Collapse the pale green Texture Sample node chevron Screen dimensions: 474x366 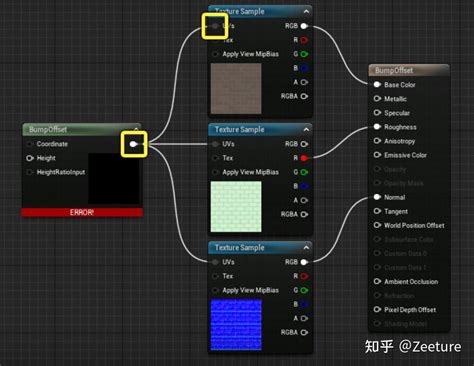pos(306,129)
